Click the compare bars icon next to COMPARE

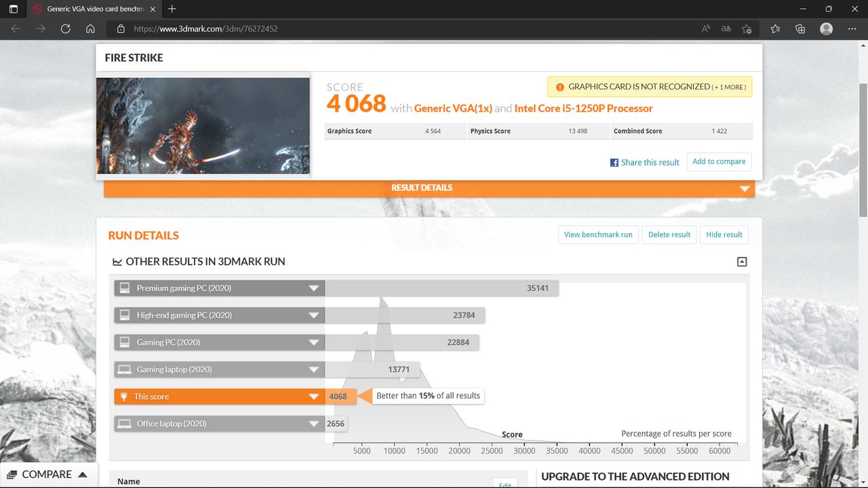click(x=11, y=474)
